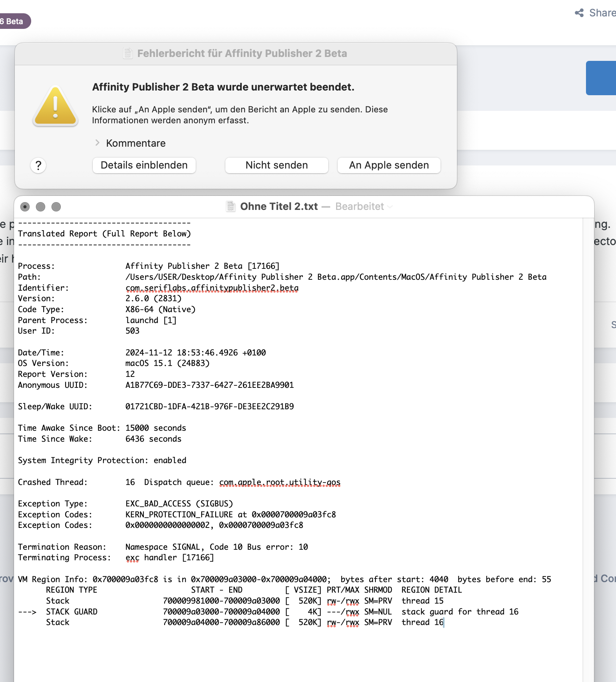Click An Apple senden button
The width and height of the screenshot is (616, 682).
389,165
